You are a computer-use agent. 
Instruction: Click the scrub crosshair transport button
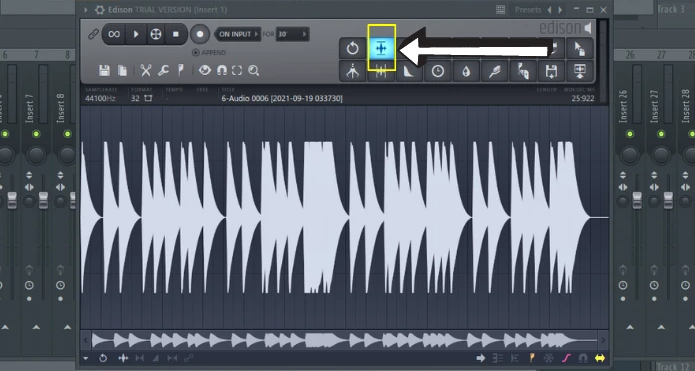point(156,34)
